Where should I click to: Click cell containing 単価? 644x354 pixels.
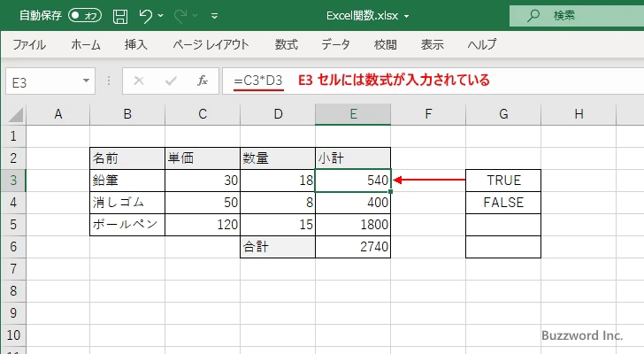203,158
